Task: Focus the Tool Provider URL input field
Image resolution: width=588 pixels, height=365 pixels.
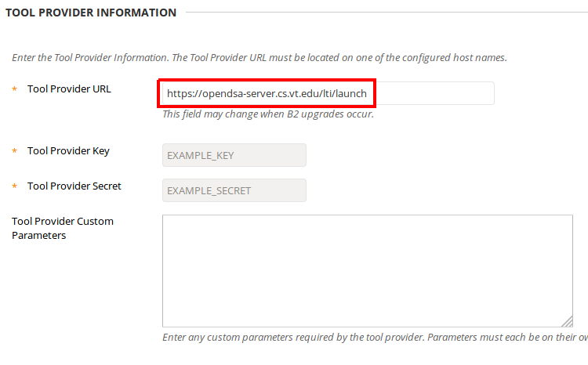Action: coord(328,93)
